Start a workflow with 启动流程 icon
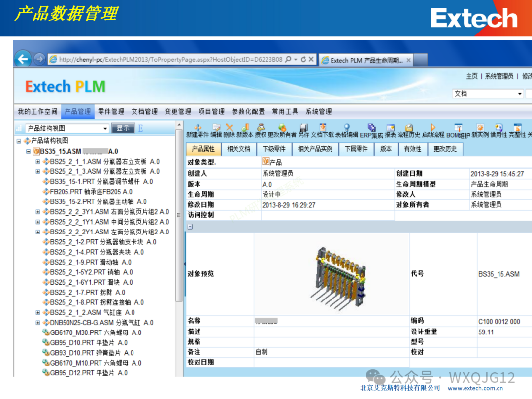This screenshot has width=532, height=399. click(433, 128)
